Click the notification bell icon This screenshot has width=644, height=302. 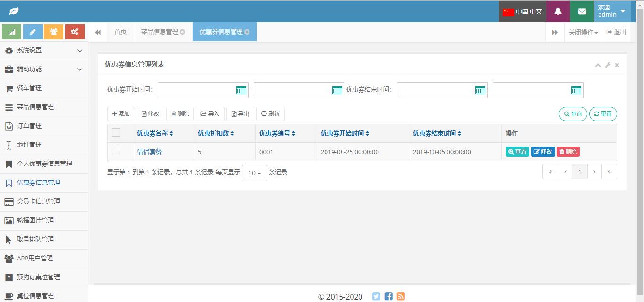click(x=558, y=11)
